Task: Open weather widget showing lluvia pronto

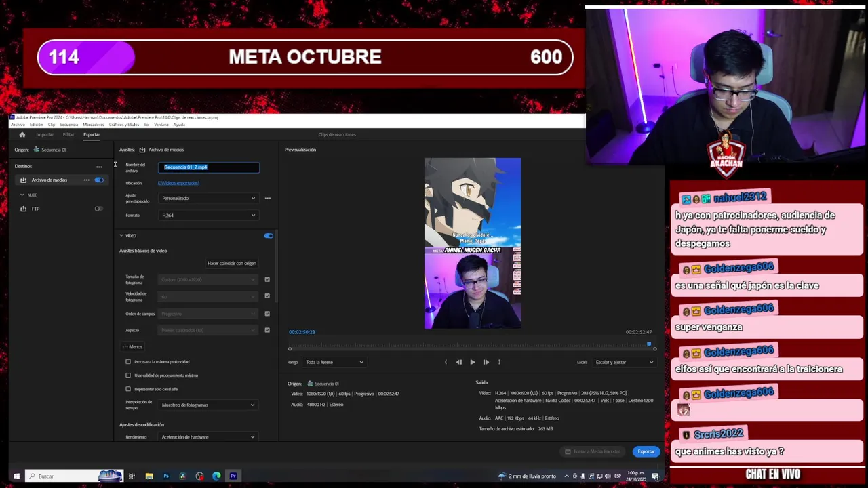Action: point(527,476)
